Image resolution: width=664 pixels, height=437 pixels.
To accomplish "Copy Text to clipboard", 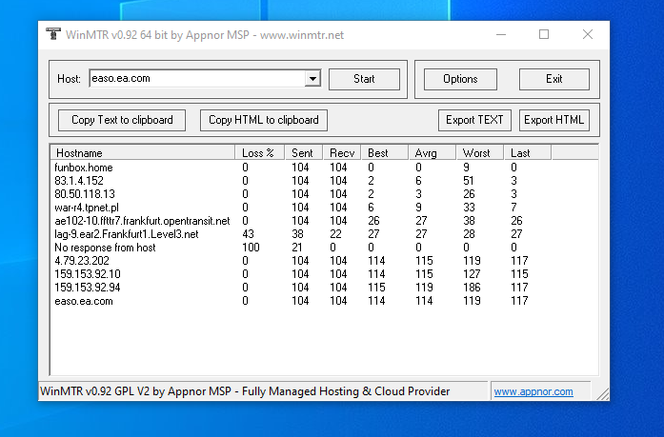I will 122,120.
